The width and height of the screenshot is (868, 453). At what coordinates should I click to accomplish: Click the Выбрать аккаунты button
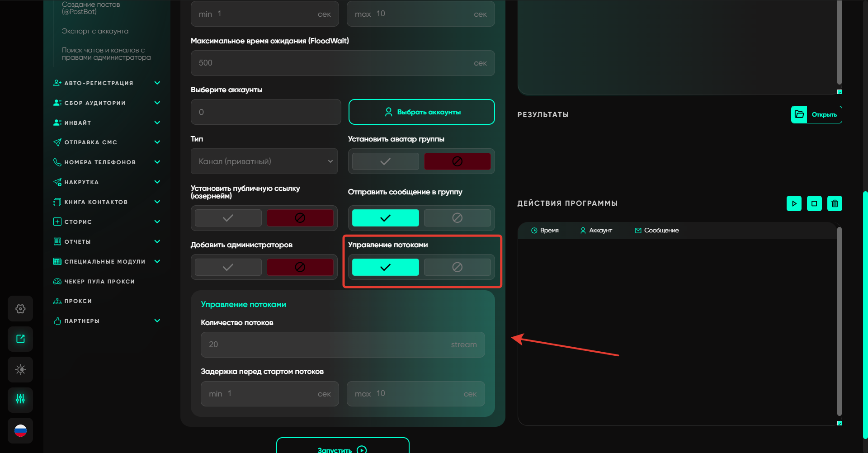coord(421,112)
